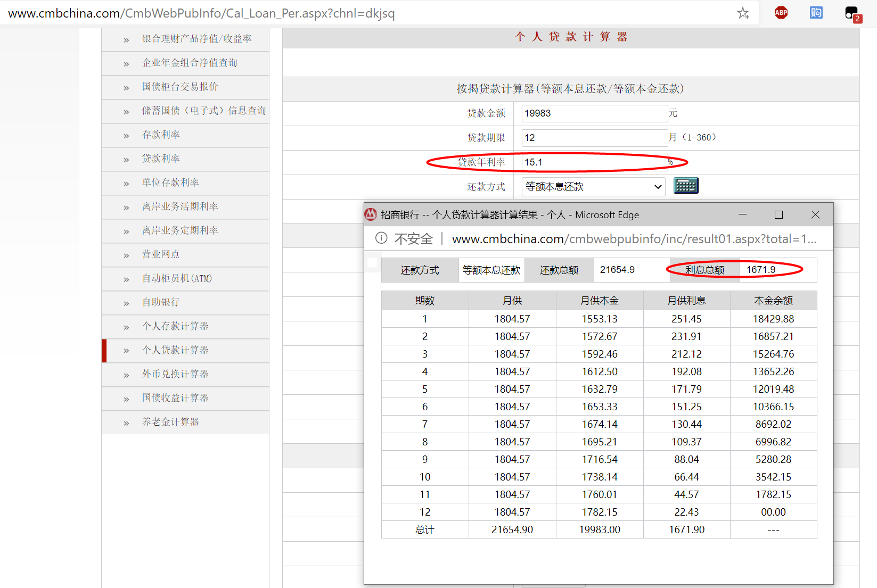Open the 贷款利率 loan rates link
Image resolution: width=877 pixels, height=588 pixels.
[x=161, y=159]
